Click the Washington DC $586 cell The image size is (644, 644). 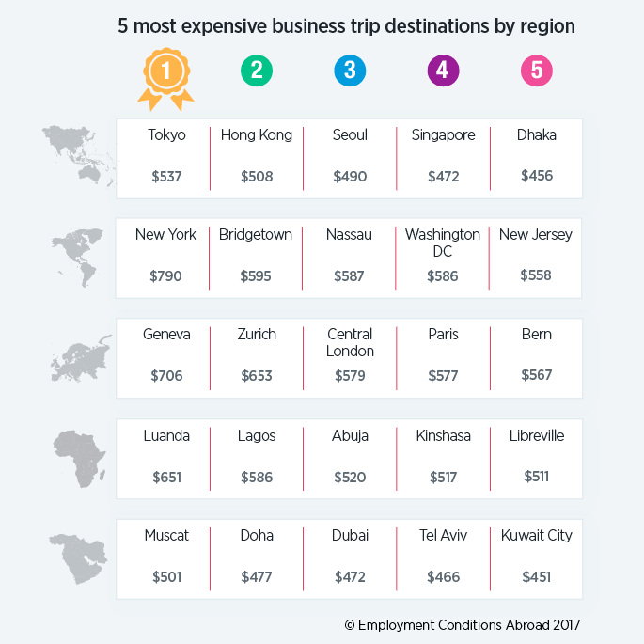(443, 259)
